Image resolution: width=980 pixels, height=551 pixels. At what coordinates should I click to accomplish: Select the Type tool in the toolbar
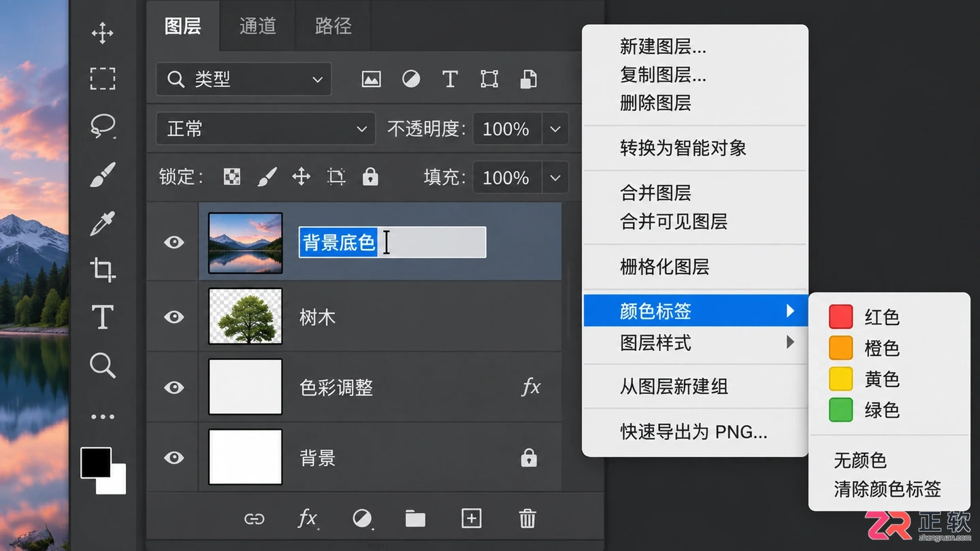point(103,317)
